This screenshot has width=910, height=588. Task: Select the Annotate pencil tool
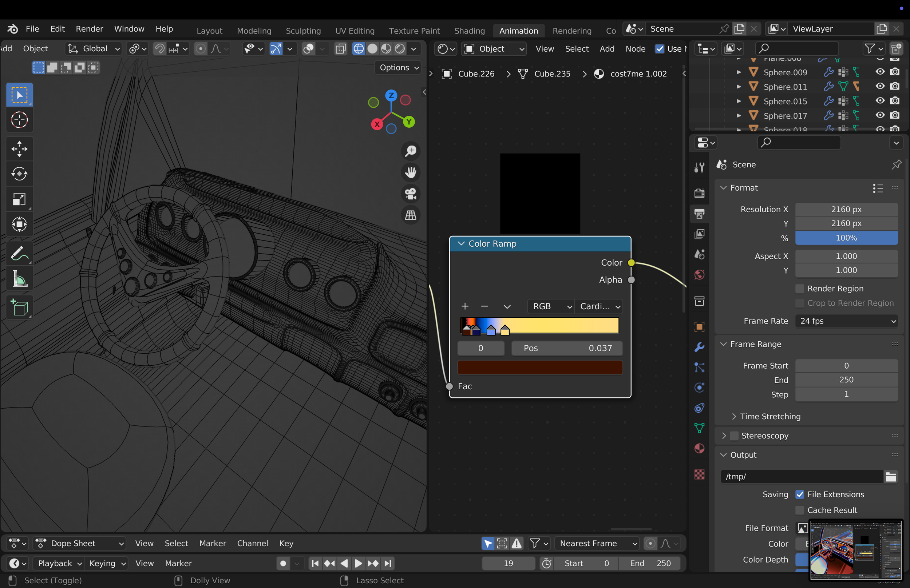(19, 253)
